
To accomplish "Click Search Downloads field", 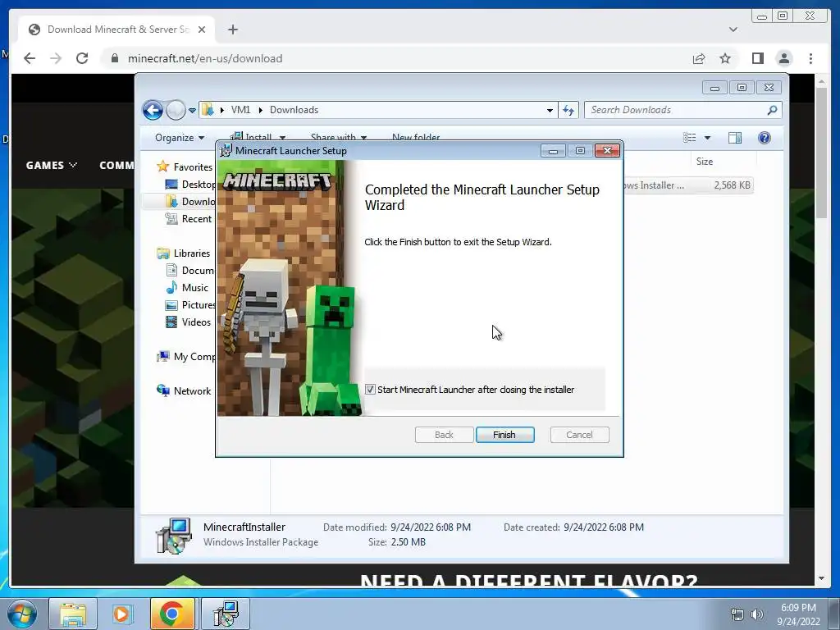I will 683,110.
